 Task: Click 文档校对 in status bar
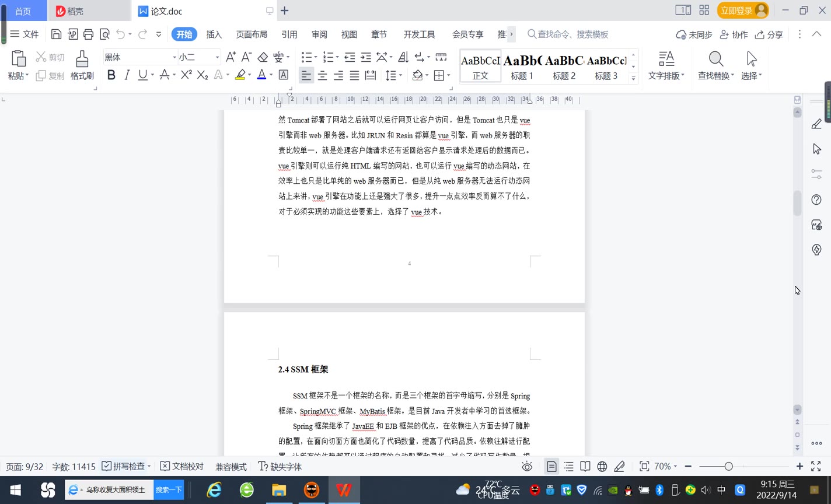182,466
